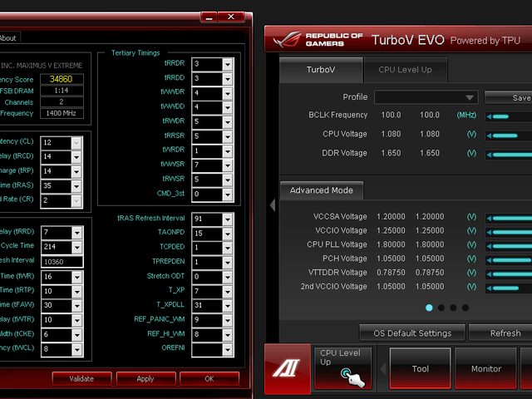532x399 pixels.
Task: Decrease VTTDDR Voltage with slider left arrow
Action: click(489, 274)
